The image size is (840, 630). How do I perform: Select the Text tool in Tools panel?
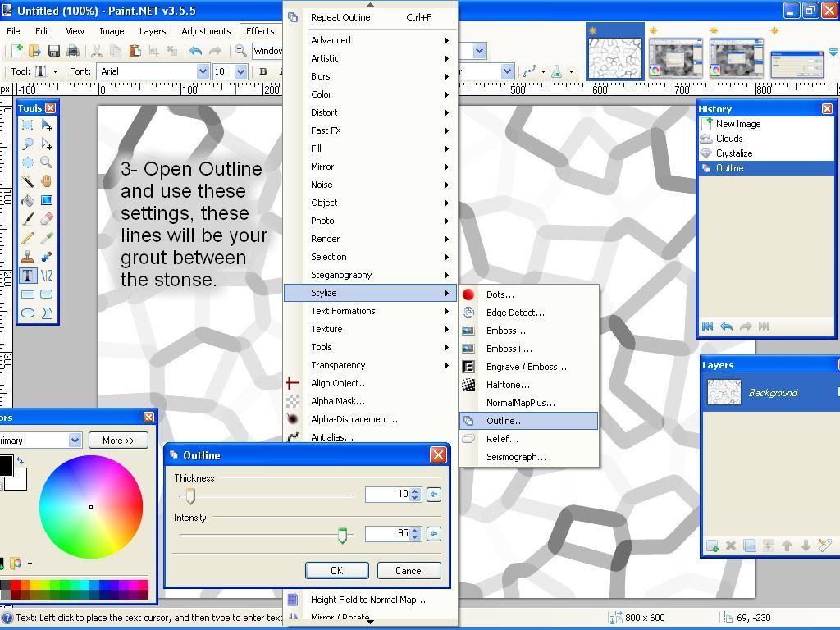click(28, 276)
